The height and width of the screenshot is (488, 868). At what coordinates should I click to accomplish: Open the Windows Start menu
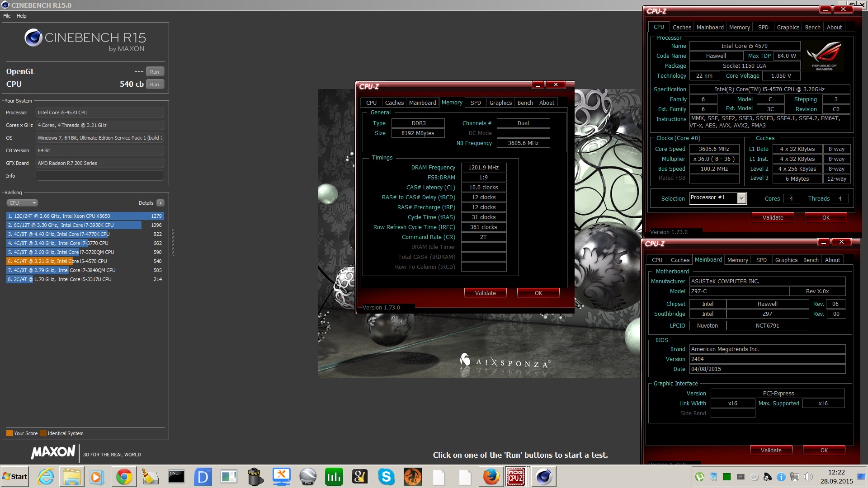(x=14, y=477)
